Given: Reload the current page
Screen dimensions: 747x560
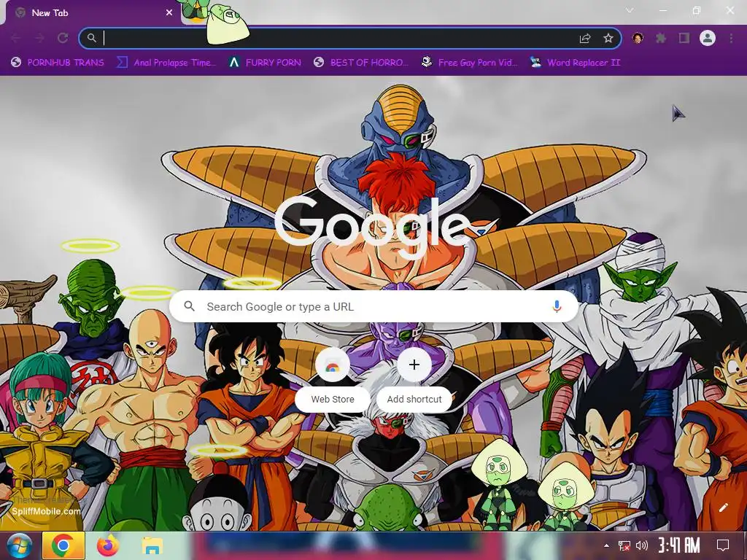Looking at the screenshot, I should (63, 38).
